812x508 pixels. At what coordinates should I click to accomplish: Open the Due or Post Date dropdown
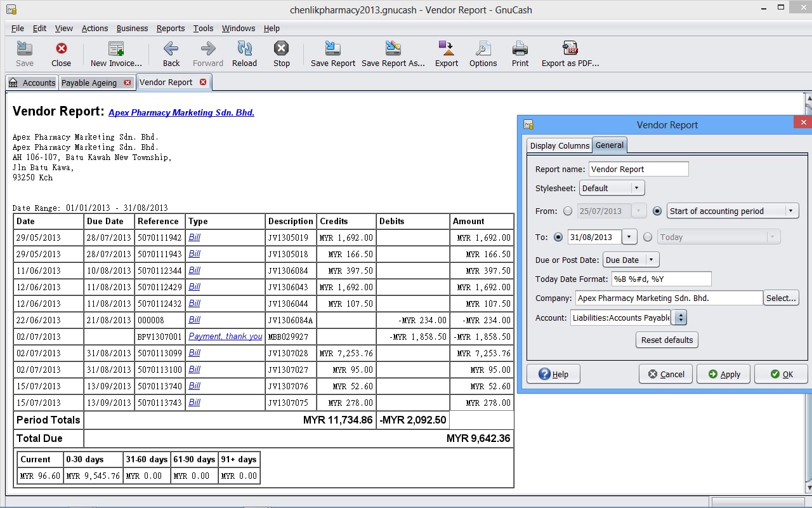(631, 260)
